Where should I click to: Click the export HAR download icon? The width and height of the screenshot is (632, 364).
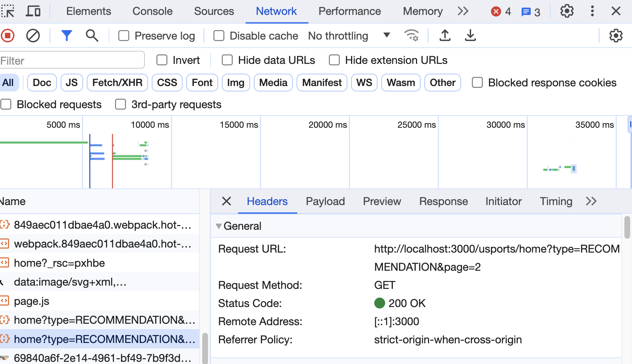pos(470,36)
